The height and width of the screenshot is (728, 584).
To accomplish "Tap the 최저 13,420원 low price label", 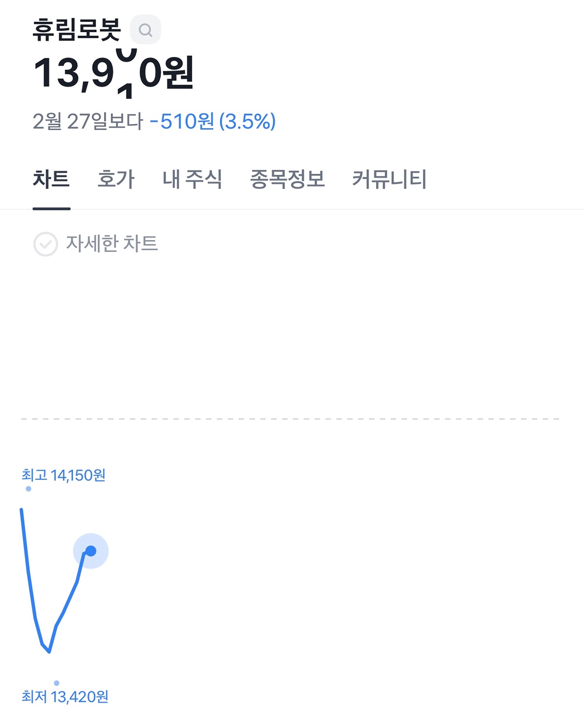I will 65,697.
